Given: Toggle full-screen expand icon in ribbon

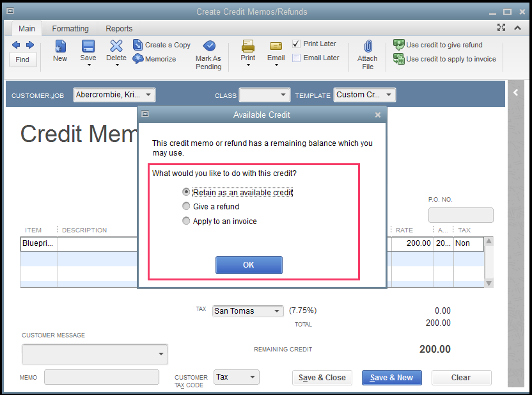Looking at the screenshot, I should coord(501,28).
